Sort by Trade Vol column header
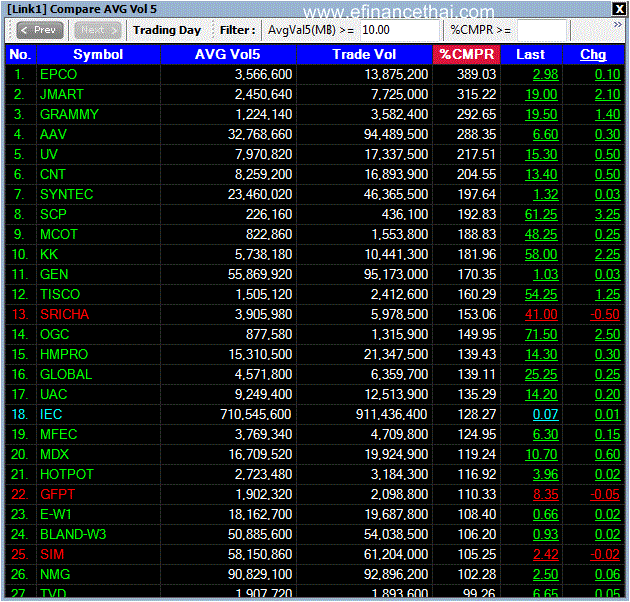The width and height of the screenshot is (630, 602). pos(364,54)
